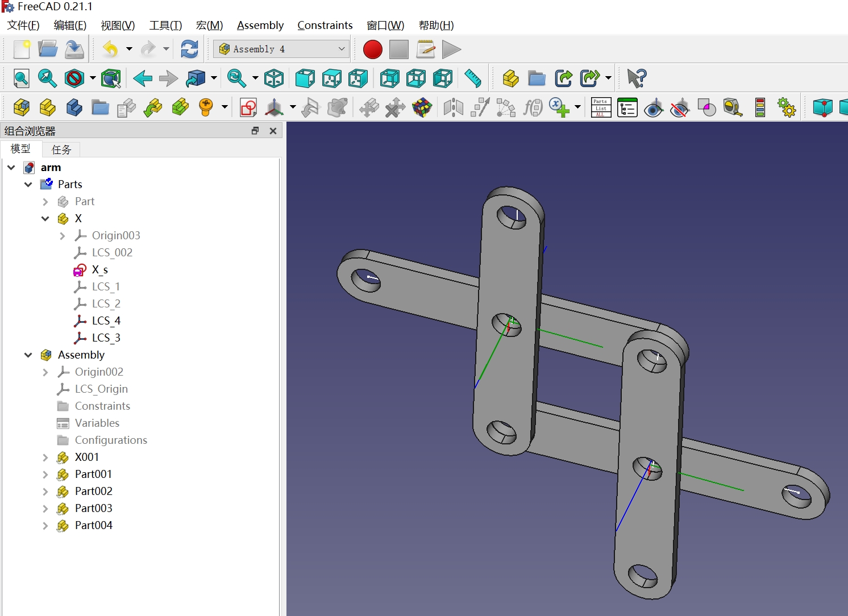This screenshot has height=616, width=848.
Task: Open the solver gears icon
Action: point(787,107)
